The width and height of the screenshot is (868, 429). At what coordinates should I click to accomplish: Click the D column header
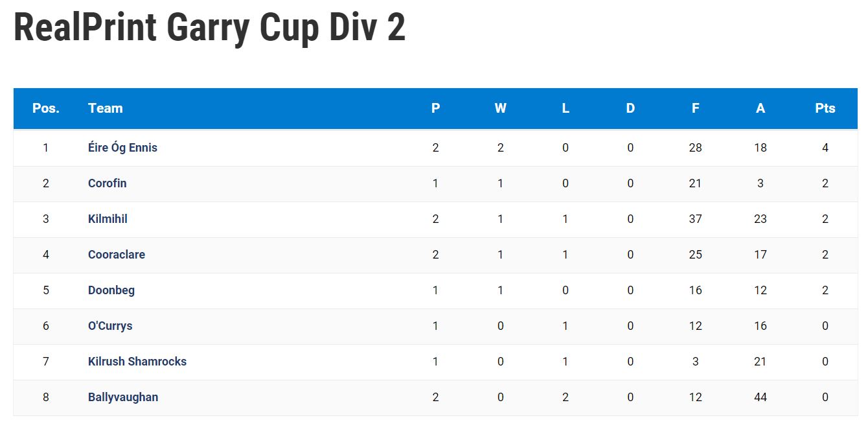tap(630, 108)
